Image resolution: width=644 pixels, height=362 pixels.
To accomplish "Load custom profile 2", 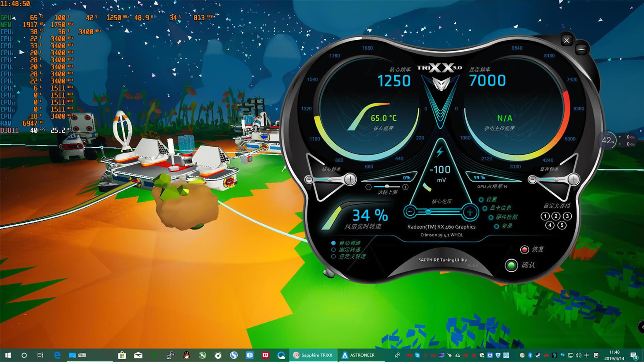I will (x=556, y=216).
